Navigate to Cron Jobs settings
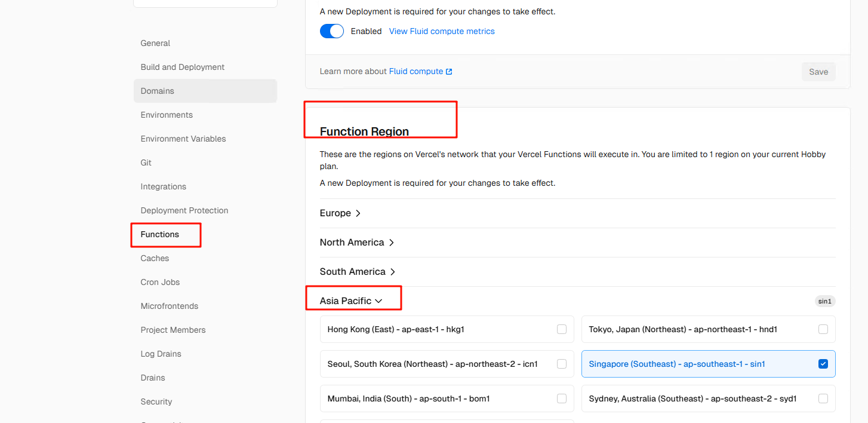 point(160,282)
